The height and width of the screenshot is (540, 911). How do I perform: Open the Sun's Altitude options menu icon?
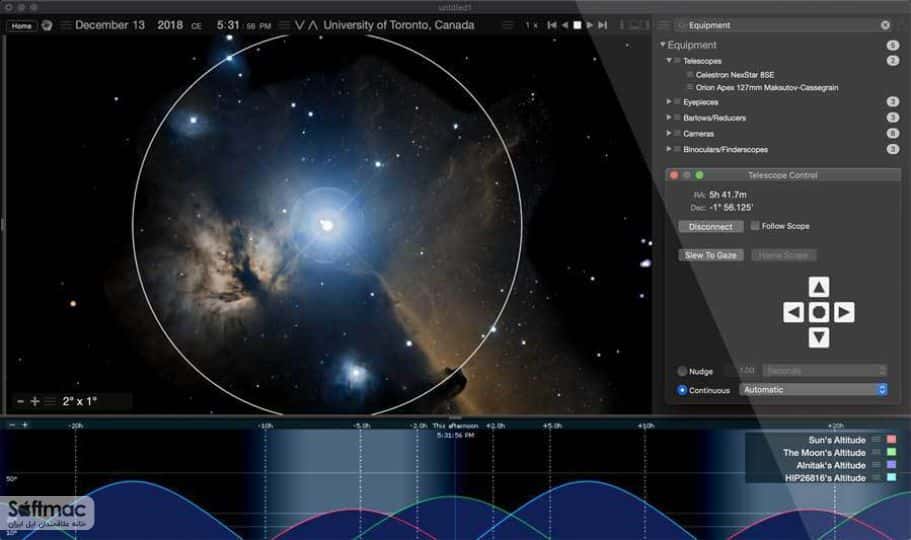(x=876, y=439)
